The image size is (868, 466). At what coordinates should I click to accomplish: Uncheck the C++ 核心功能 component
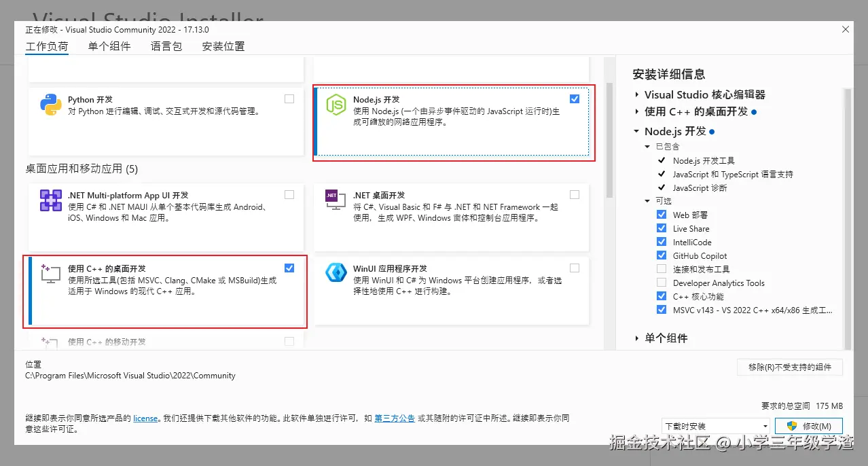click(x=662, y=296)
